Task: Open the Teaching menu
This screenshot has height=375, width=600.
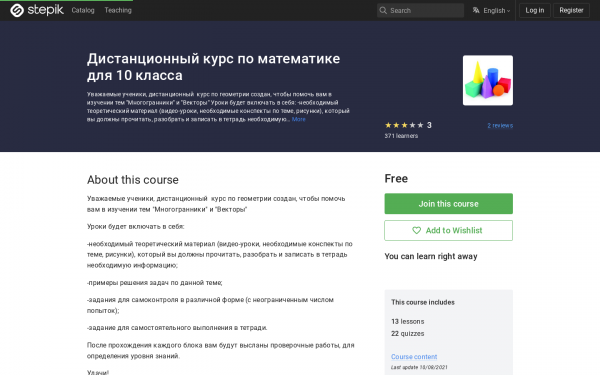Action: pos(118,10)
